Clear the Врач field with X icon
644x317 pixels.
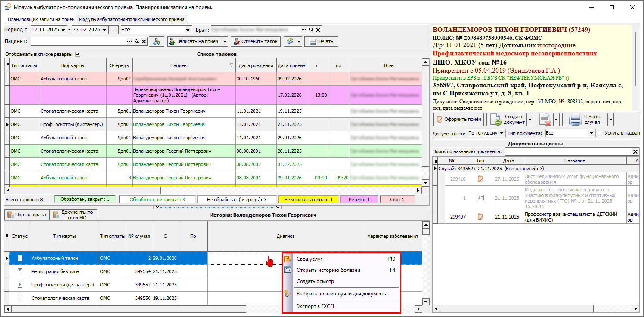pyautogui.click(x=318, y=30)
